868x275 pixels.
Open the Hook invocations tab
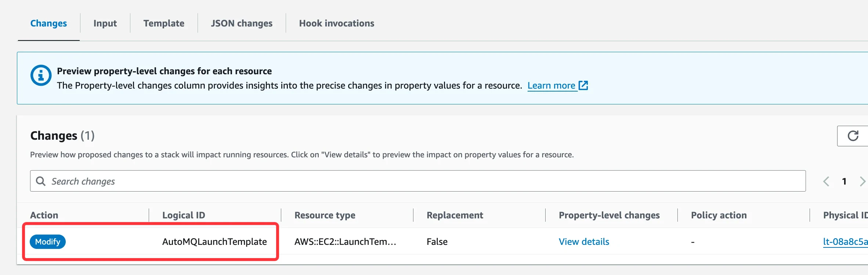click(x=337, y=23)
